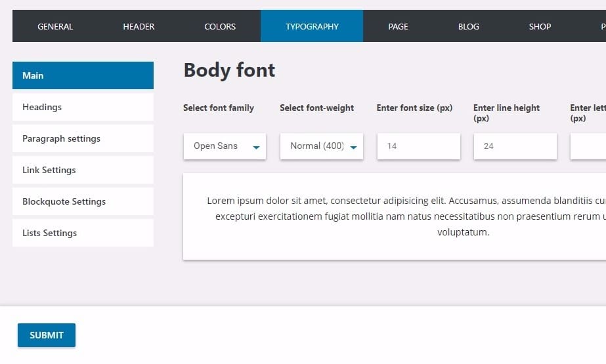Open Paragraph settings section
The image size is (606, 364).
click(x=83, y=138)
